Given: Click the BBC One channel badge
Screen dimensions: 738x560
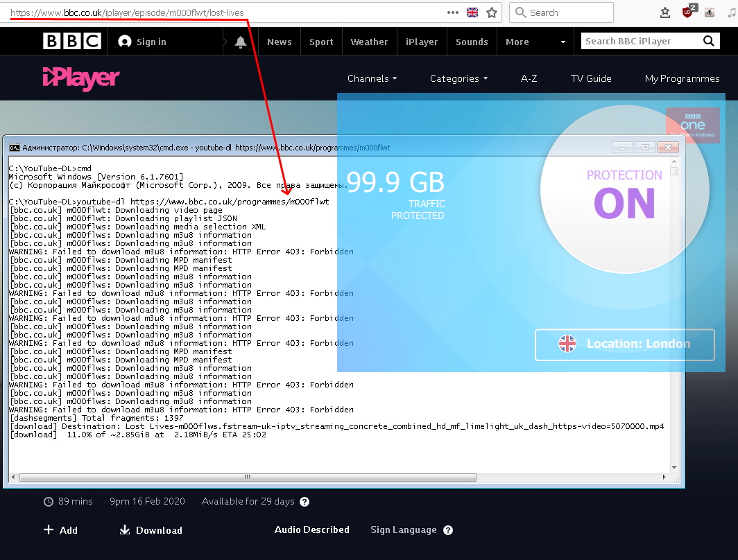Looking at the screenshot, I should 693,125.
